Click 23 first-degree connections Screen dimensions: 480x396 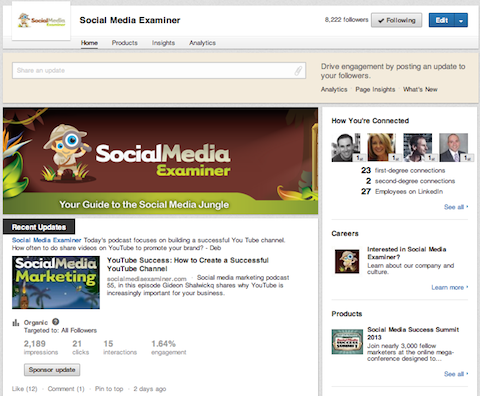(x=403, y=170)
